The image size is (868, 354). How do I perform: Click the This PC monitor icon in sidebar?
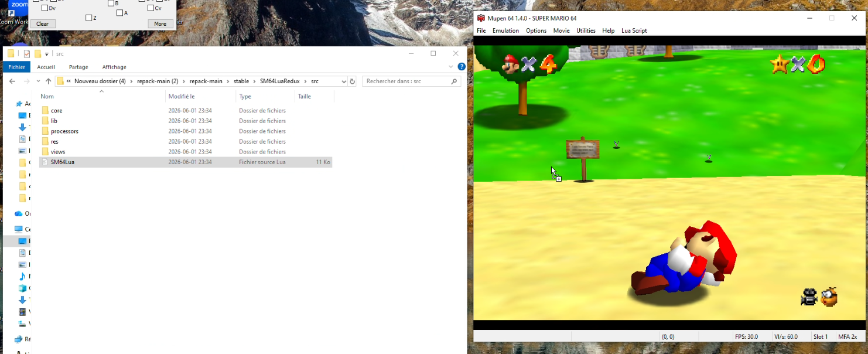19,229
